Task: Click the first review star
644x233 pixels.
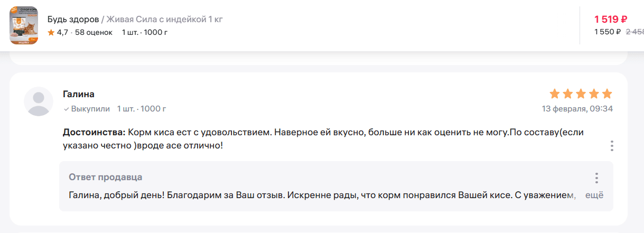Action: [x=554, y=94]
